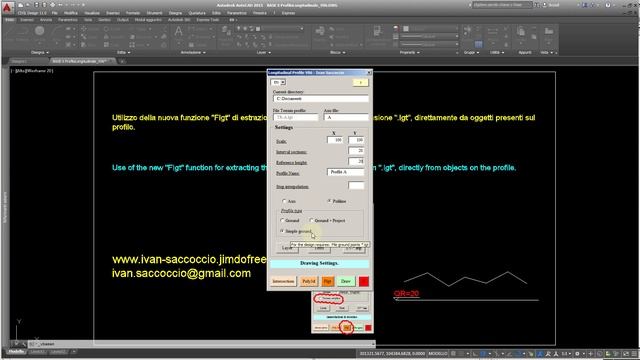Click the Step interpolation field
The width and height of the screenshot is (640, 360).
point(356,186)
